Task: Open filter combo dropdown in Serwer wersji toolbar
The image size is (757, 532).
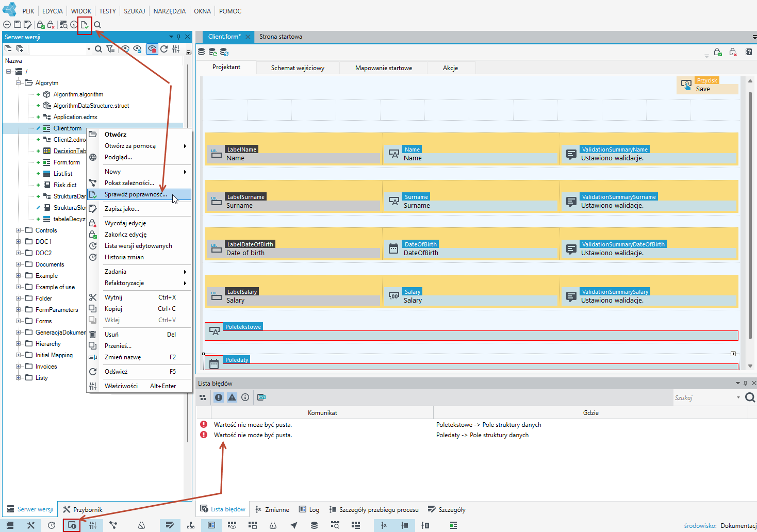Action: click(x=89, y=49)
